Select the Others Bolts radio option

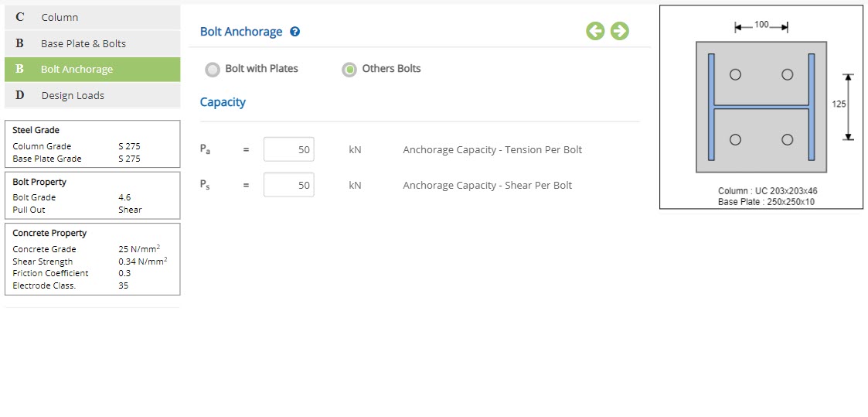coord(349,70)
